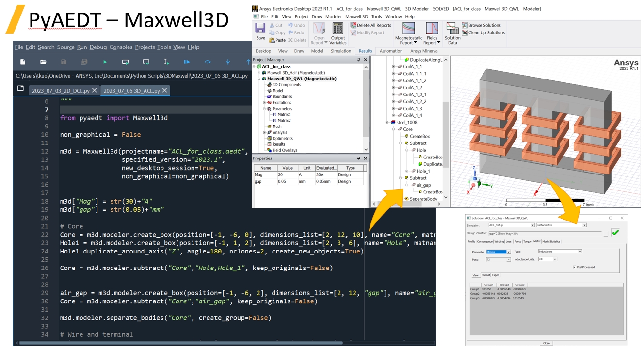Run the script with Spyder's green play icon
The height and width of the screenshot is (348, 644).
105,62
